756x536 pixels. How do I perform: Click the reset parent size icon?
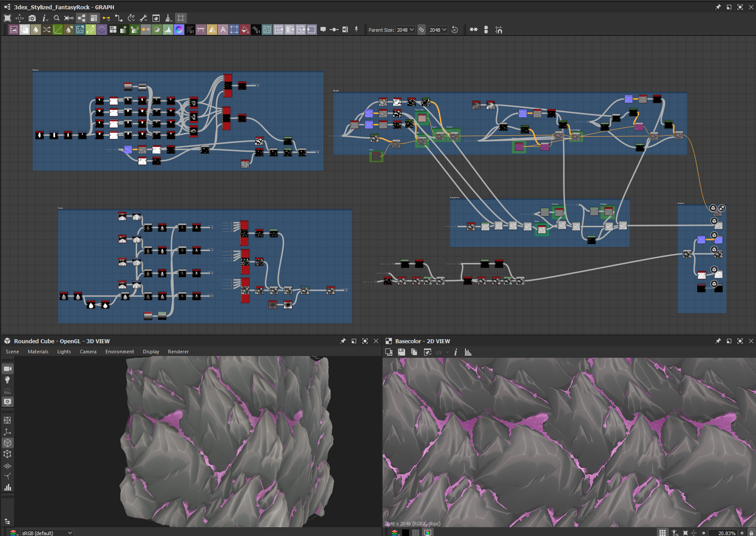tap(455, 30)
